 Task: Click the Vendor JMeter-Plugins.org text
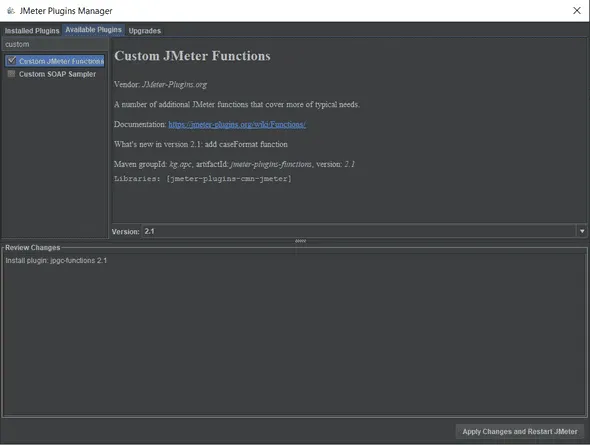click(160, 85)
